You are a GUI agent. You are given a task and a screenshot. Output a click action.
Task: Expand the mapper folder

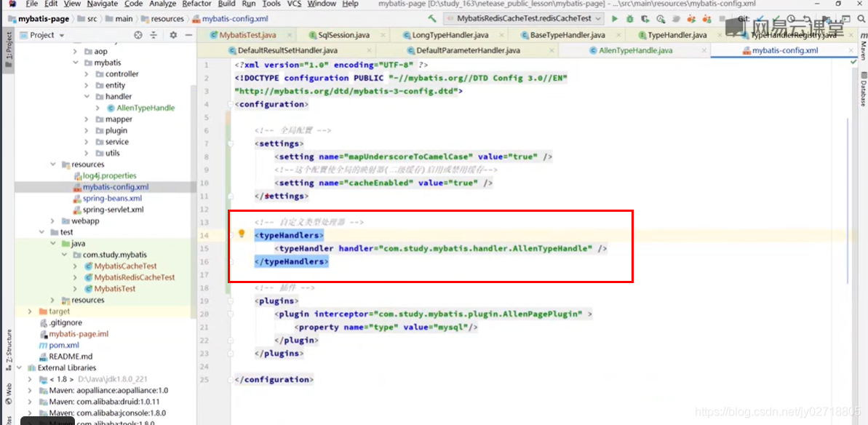[87, 119]
